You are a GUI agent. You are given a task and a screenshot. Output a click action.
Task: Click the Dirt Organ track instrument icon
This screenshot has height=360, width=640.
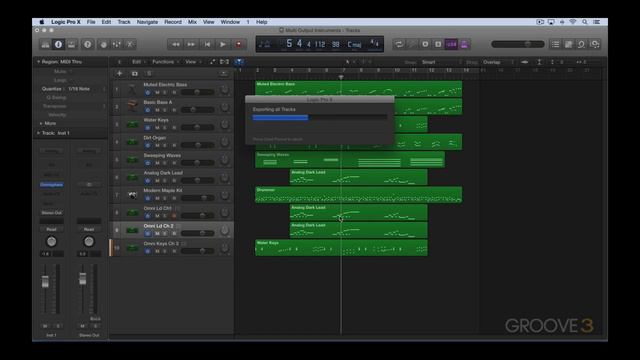click(132, 142)
